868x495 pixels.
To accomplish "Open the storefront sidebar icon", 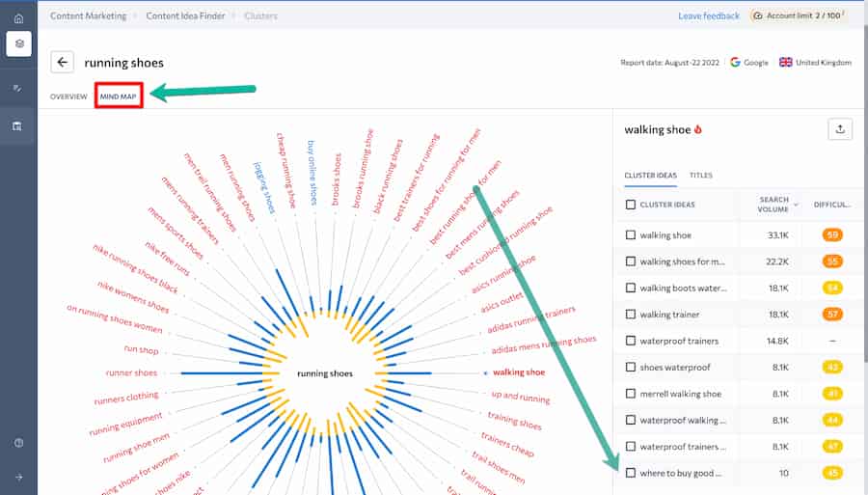I will [17, 126].
